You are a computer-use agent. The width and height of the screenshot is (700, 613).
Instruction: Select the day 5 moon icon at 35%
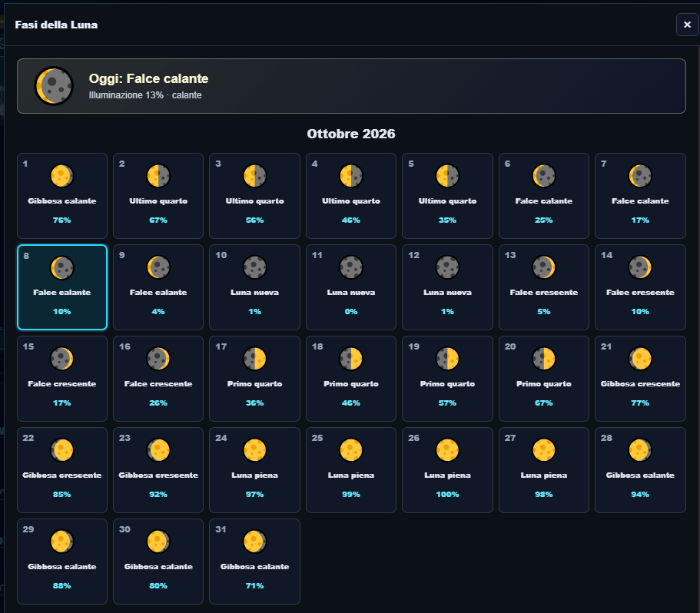pyautogui.click(x=447, y=176)
